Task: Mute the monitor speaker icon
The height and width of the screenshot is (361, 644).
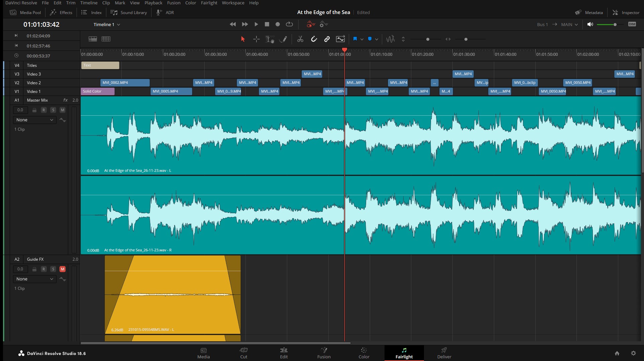Action: (x=590, y=24)
